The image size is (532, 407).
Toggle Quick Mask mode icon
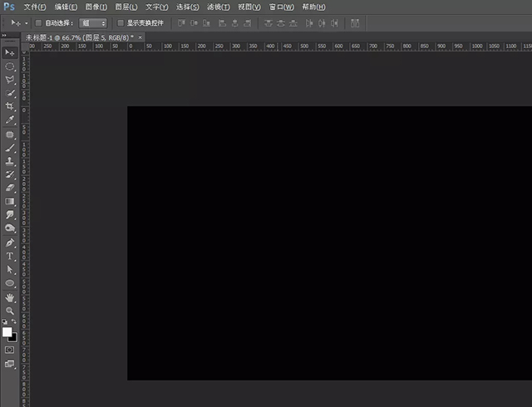(x=10, y=350)
